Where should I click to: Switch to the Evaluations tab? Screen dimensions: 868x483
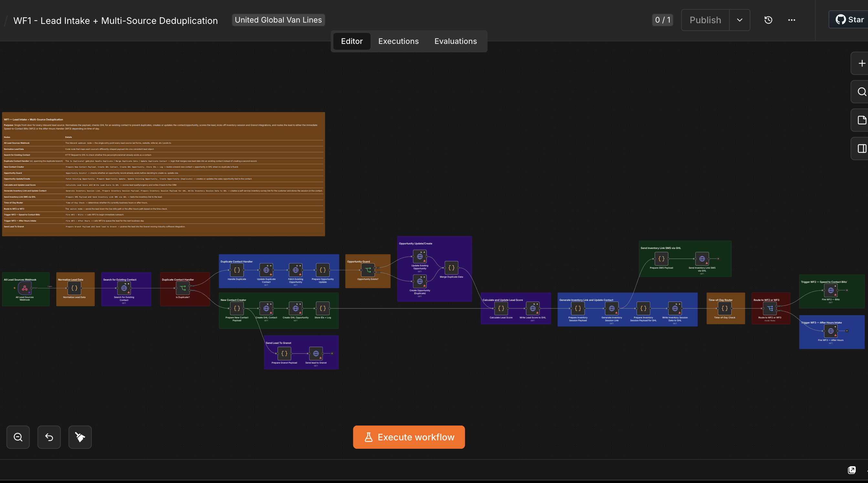click(x=456, y=41)
